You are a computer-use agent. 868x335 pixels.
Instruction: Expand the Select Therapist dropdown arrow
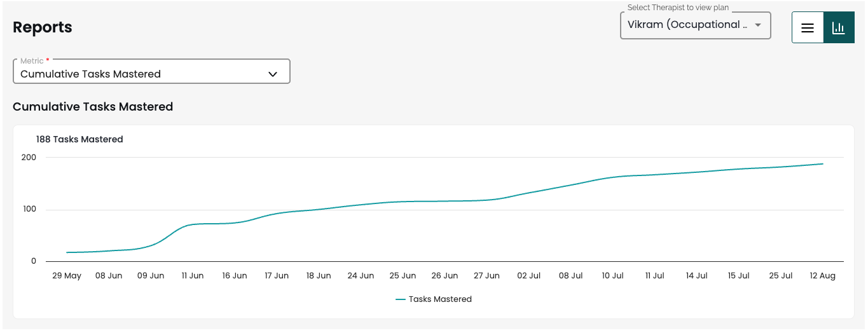pos(757,25)
